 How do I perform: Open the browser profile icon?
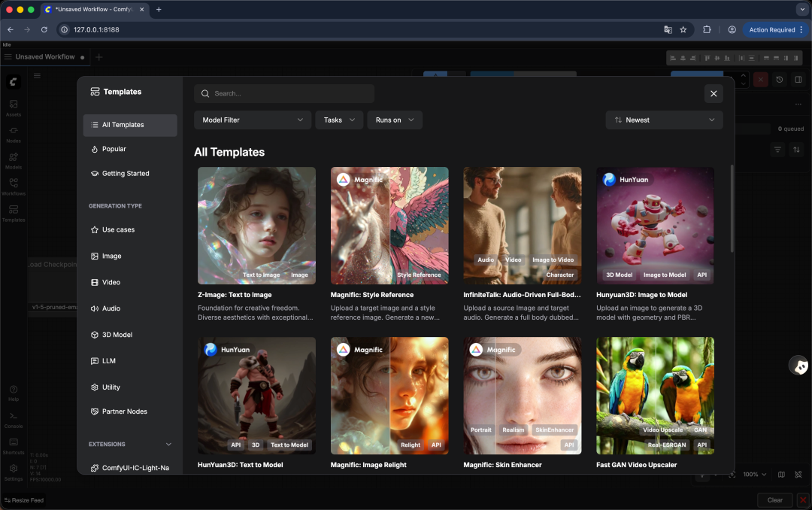pos(732,29)
